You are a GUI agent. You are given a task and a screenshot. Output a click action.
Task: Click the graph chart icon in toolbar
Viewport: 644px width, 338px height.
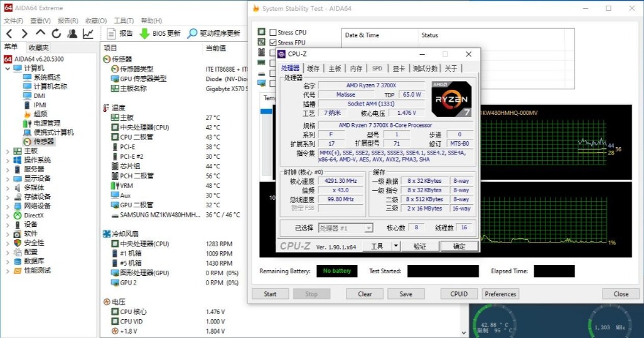click(x=89, y=33)
